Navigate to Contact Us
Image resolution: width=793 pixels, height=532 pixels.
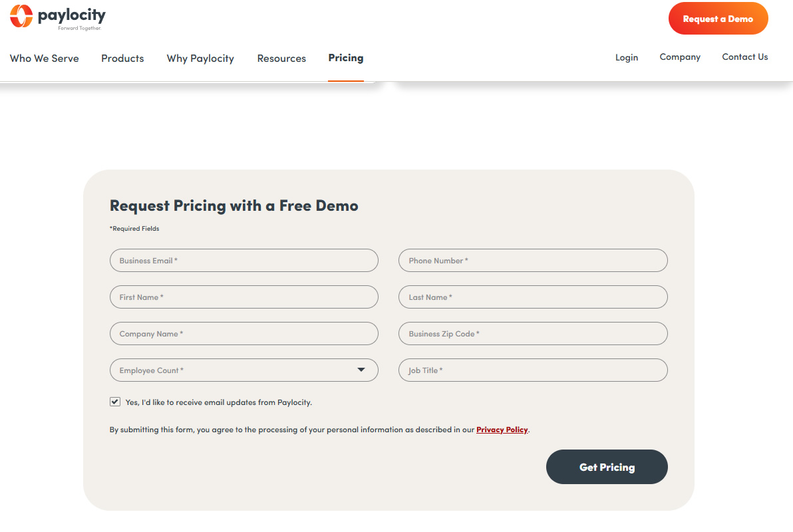click(x=744, y=57)
